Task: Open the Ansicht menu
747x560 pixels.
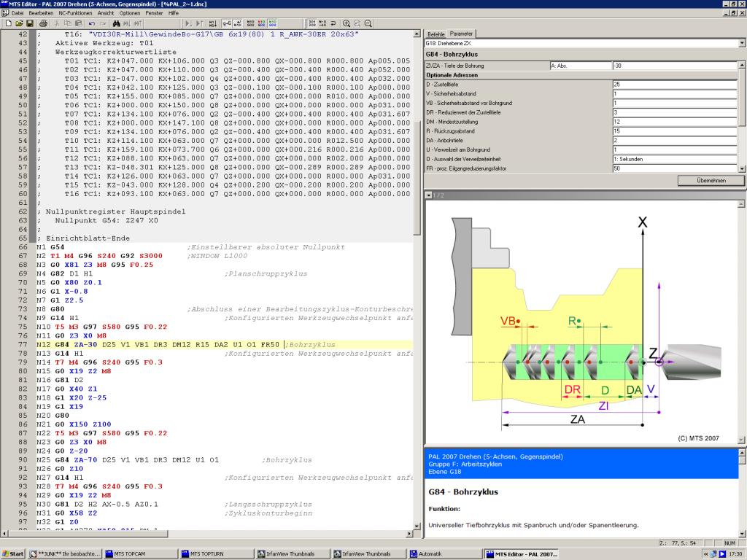Action: (x=106, y=13)
